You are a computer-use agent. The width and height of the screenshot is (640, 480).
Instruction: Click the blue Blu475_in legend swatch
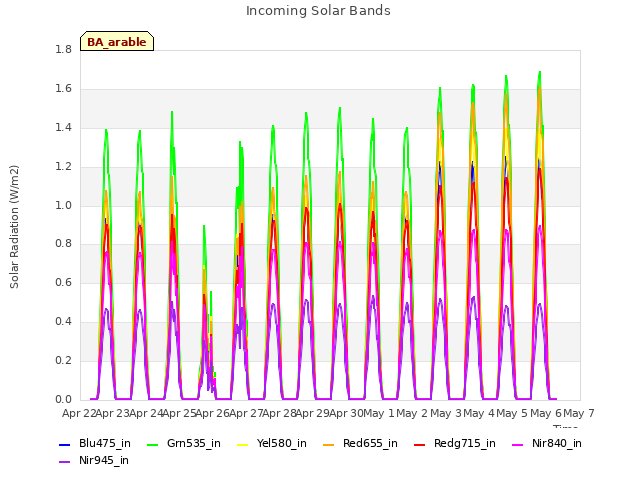coord(65,444)
